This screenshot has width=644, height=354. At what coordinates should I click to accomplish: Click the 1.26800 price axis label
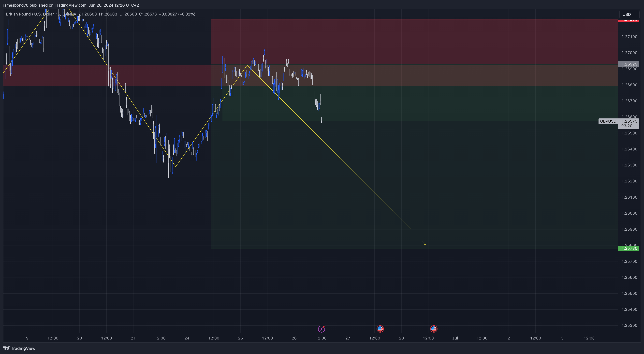click(629, 85)
